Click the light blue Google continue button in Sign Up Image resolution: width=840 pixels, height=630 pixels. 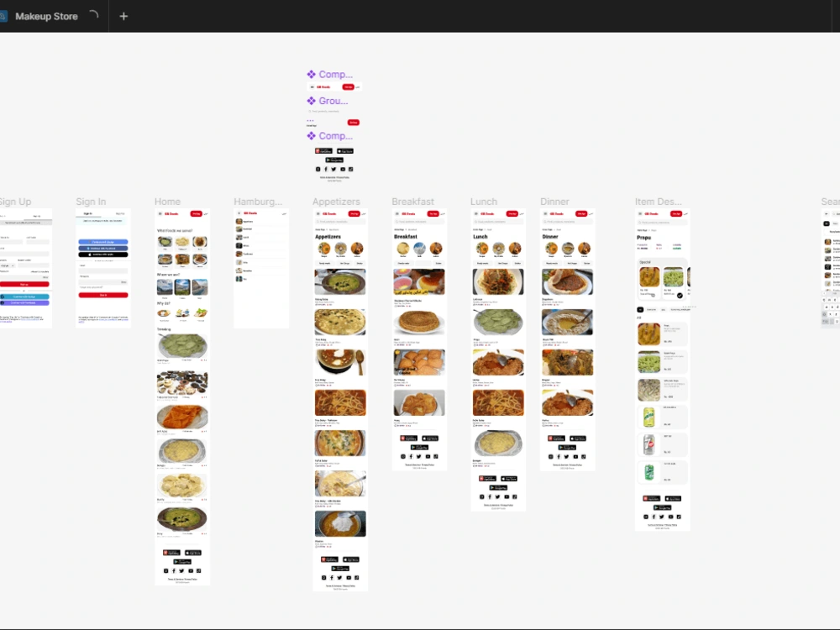(24, 297)
